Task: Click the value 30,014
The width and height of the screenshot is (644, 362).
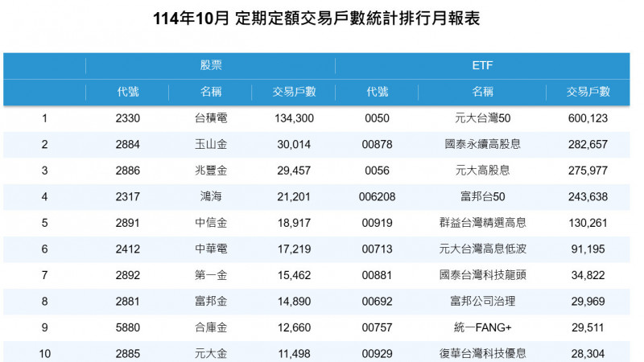Action: [294, 145]
